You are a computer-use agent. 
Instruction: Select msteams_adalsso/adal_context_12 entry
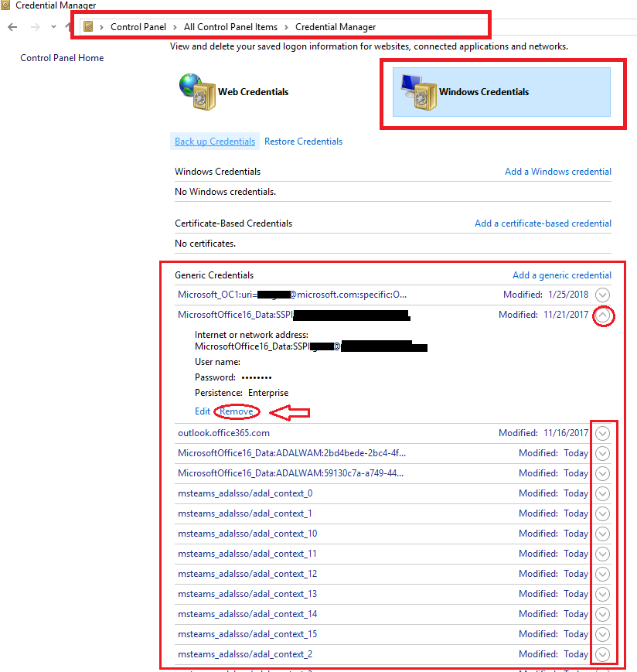(x=247, y=574)
